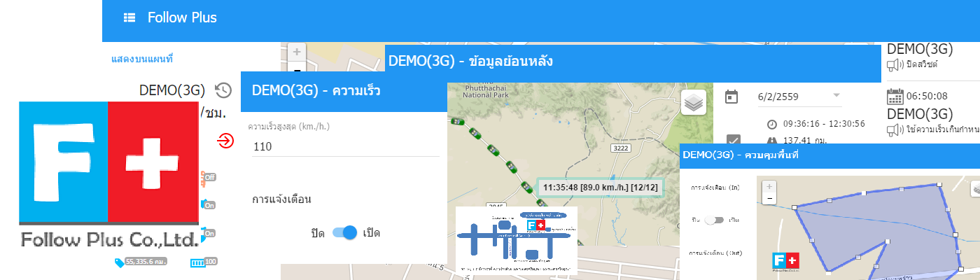Viewport: 980px width, 280px height.
Task: Click the red enter-arrow icon
Action: (x=225, y=141)
